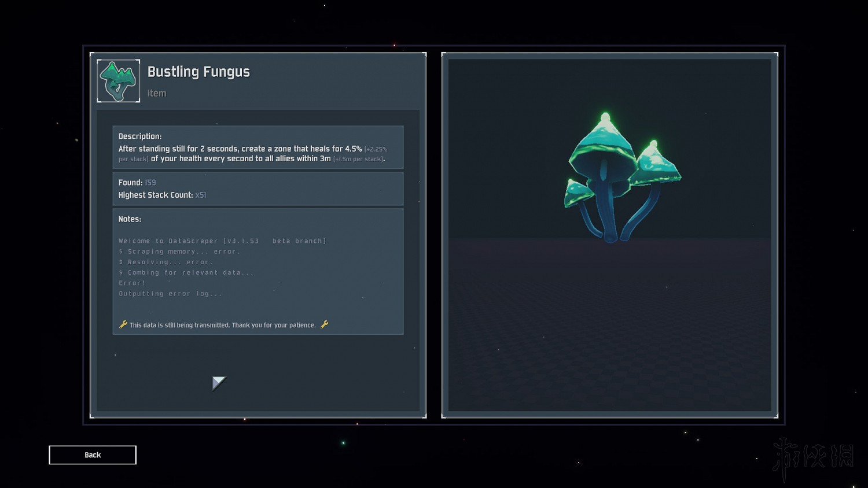Click the watermark logo in bottom-right corner

click(813, 458)
